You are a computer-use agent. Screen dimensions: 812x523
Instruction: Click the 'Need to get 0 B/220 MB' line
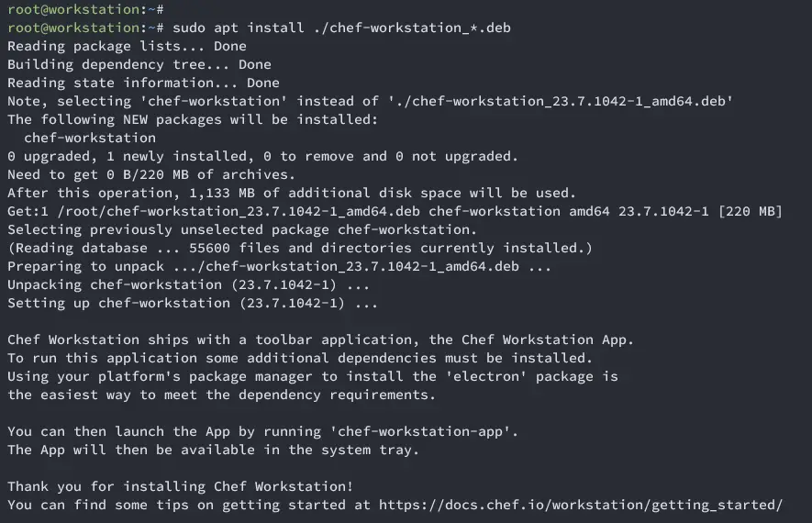(151, 174)
